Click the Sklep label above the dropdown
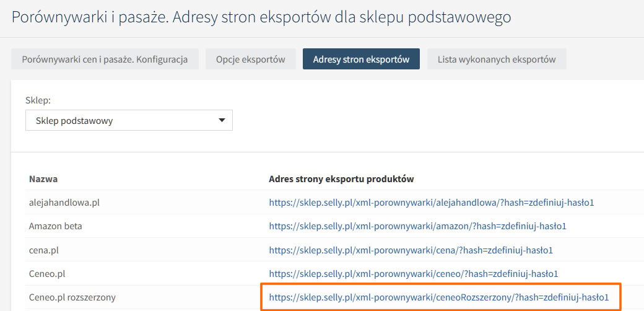644x311 pixels. click(x=38, y=100)
